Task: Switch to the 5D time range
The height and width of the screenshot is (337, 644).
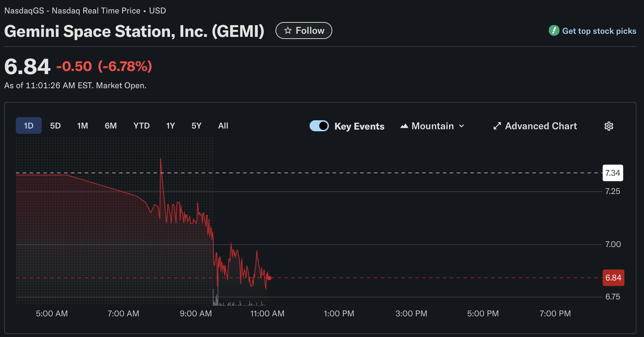Action: point(55,126)
